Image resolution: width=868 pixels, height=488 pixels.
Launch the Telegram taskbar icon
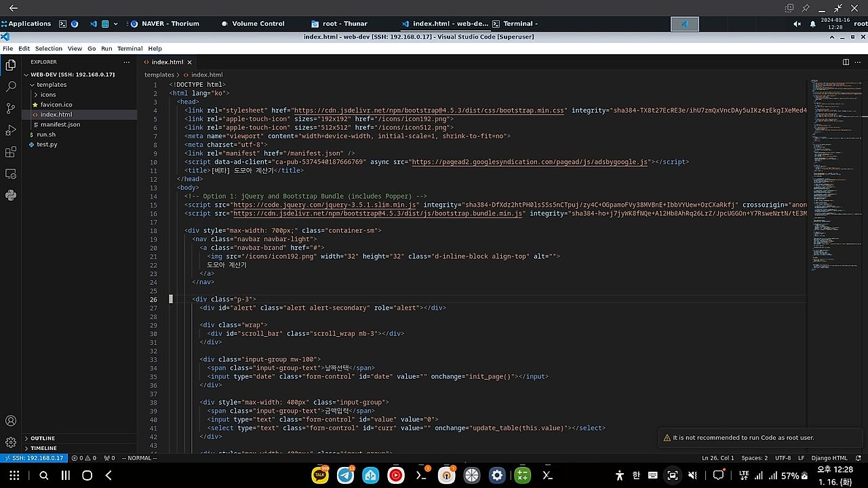[346, 475]
